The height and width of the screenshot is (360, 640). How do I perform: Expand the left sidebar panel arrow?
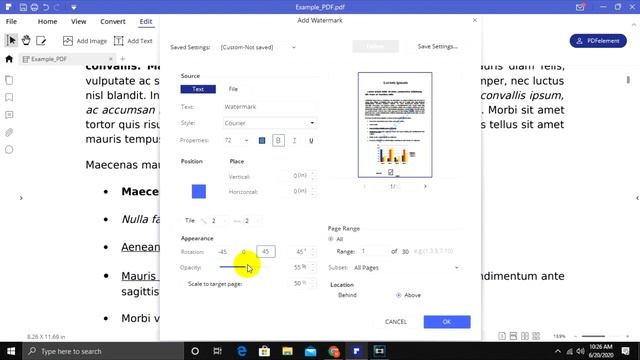coord(21,198)
